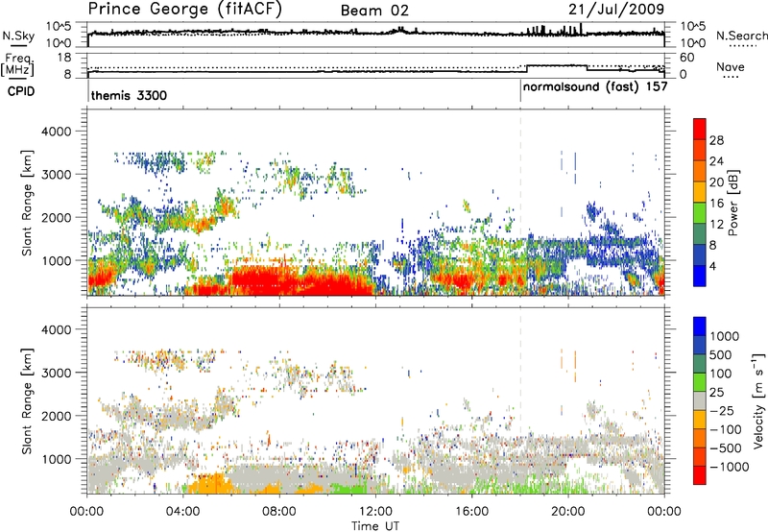Click the '100' velocity scale value

point(721,374)
